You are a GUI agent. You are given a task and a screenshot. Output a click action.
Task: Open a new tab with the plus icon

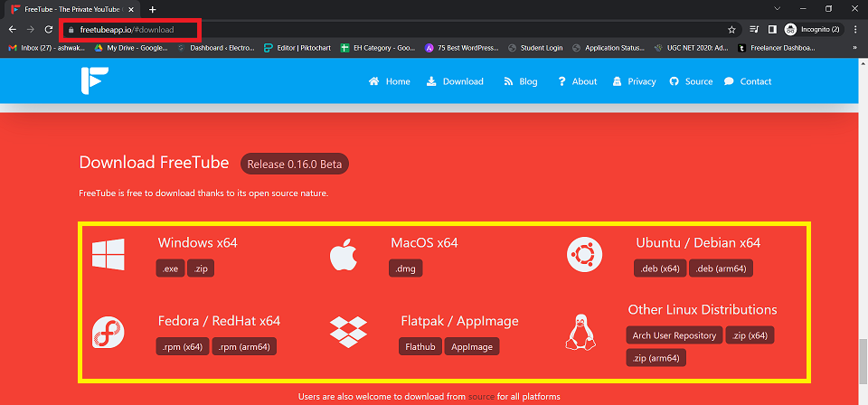click(x=152, y=9)
